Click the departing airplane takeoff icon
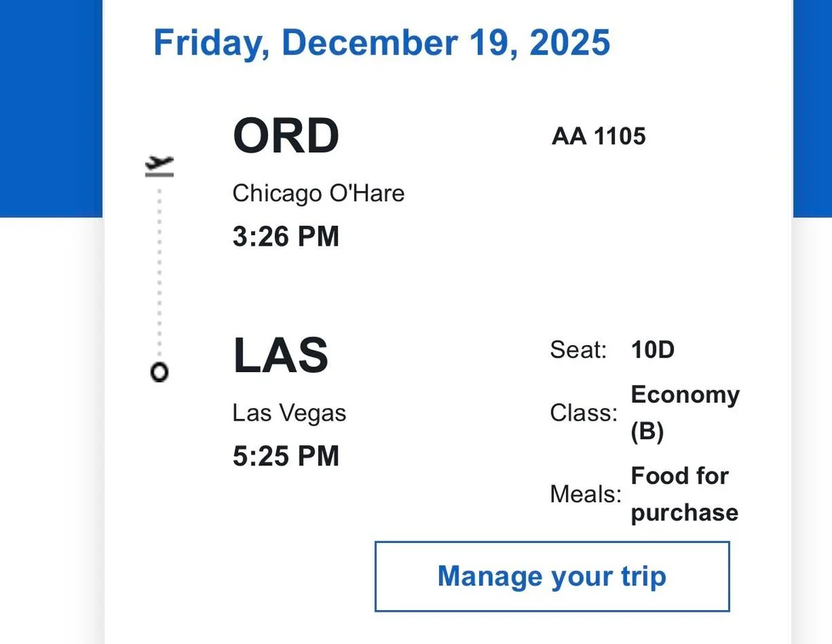This screenshot has height=644, width=832. (159, 166)
